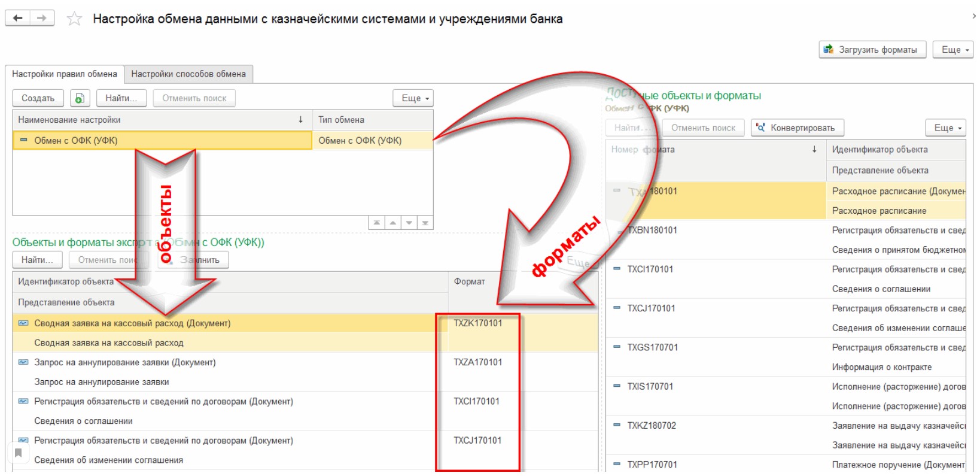Click marker icon of TXCI170101 in available formats

(617, 269)
